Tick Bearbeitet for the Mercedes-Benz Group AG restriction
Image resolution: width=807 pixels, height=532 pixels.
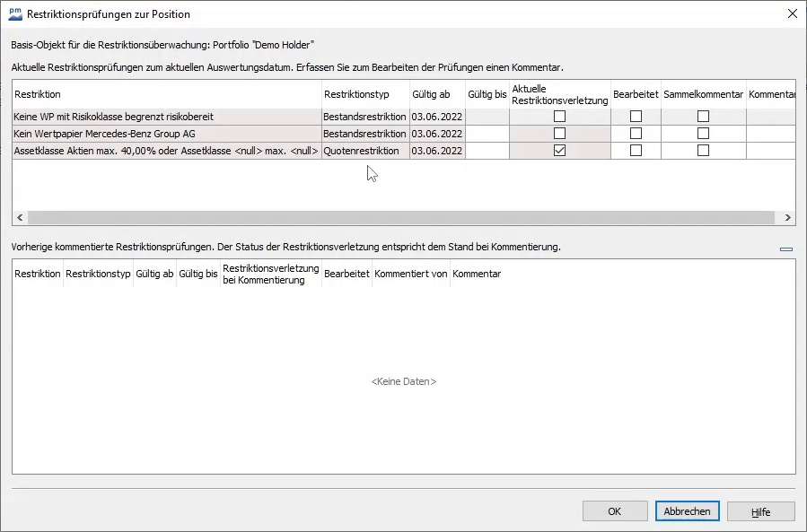636,134
